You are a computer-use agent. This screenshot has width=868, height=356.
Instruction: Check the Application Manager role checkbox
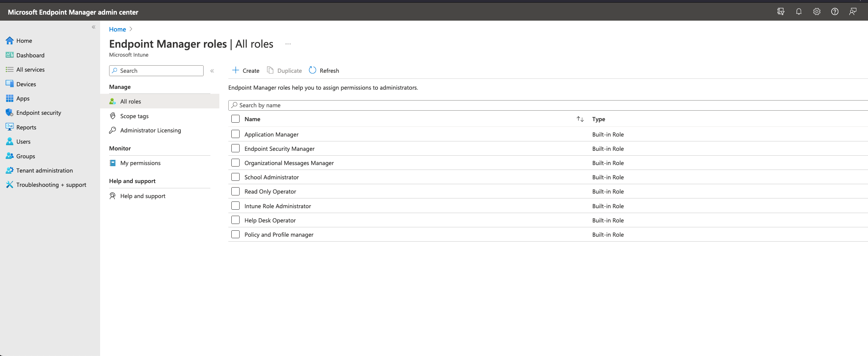point(235,134)
